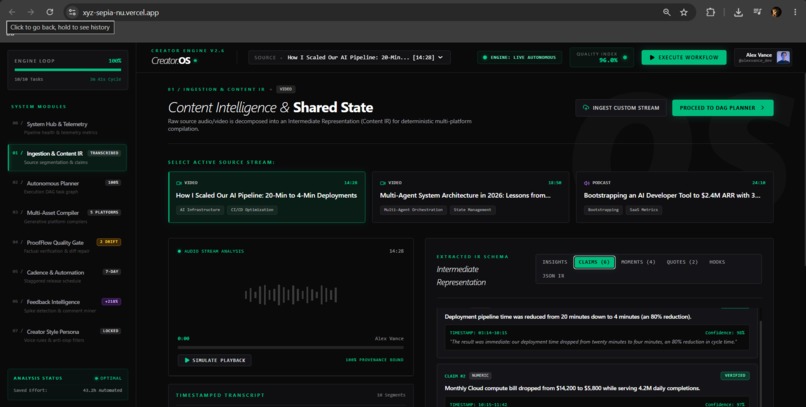This screenshot has height=407, width=806.
Task: Click the dropdown chevron next to [14:28]
Action: [x=441, y=58]
